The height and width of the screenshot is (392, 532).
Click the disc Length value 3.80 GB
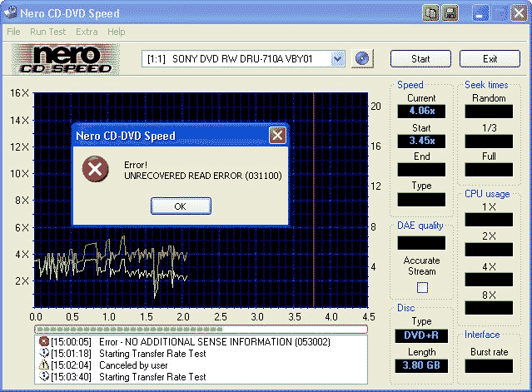coord(421,365)
